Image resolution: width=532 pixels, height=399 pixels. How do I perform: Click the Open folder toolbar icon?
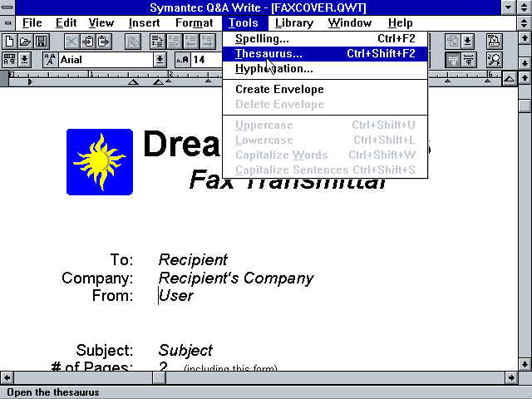[25, 42]
